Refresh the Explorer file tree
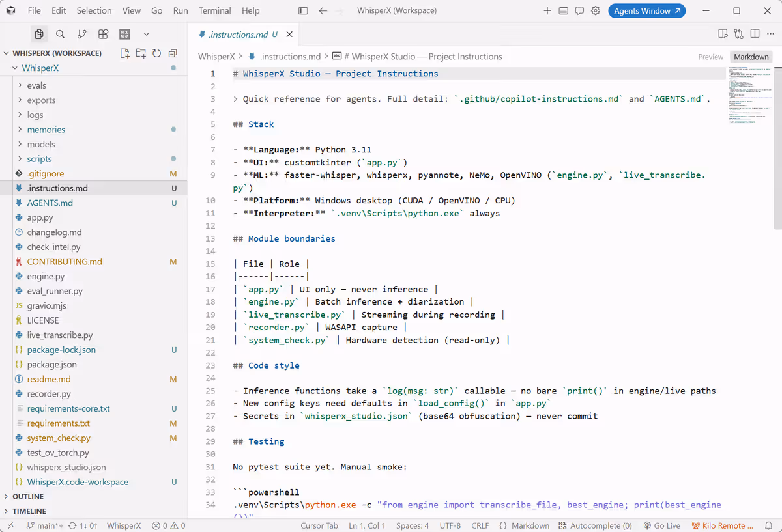This screenshot has width=782, height=532. pos(156,53)
